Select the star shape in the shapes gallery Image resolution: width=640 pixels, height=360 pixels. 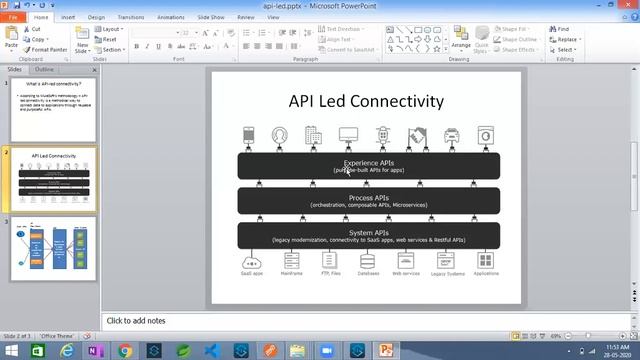pyautogui.click(x=437, y=49)
